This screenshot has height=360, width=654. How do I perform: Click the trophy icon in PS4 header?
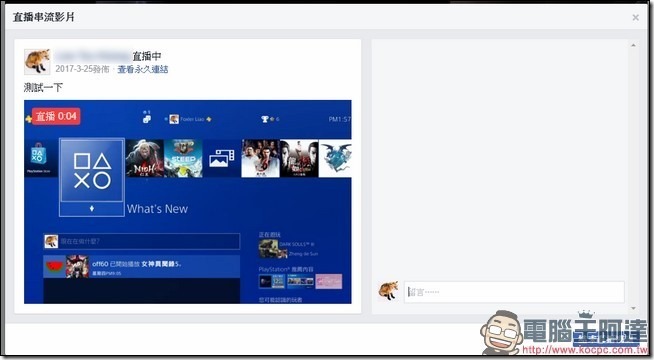tap(264, 119)
